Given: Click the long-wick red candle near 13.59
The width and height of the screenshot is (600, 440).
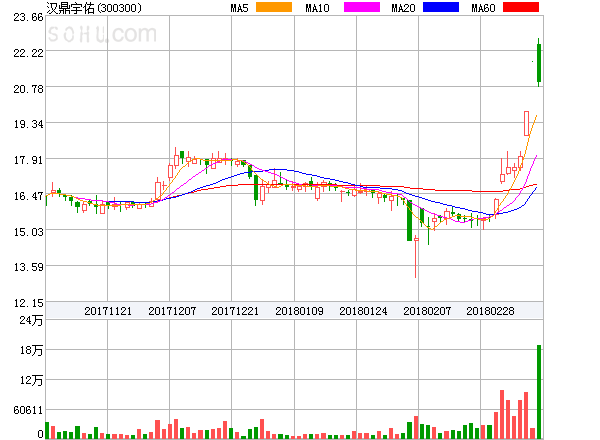Looking at the screenshot, I should [416, 256].
